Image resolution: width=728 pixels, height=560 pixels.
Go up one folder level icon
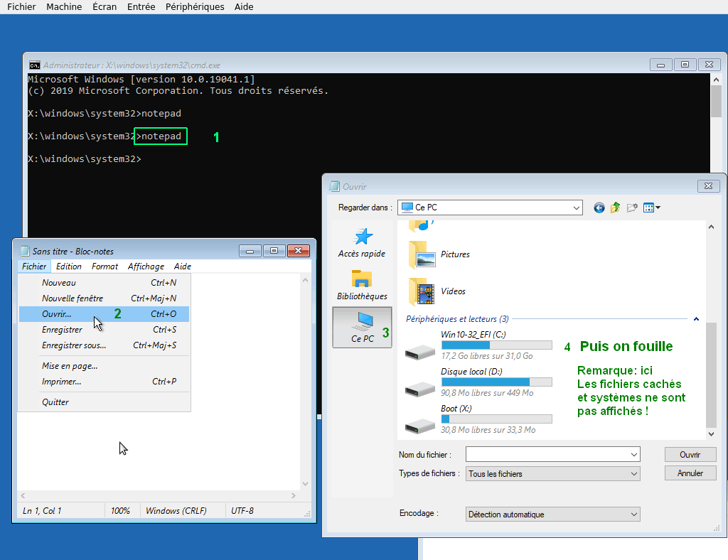pos(615,208)
